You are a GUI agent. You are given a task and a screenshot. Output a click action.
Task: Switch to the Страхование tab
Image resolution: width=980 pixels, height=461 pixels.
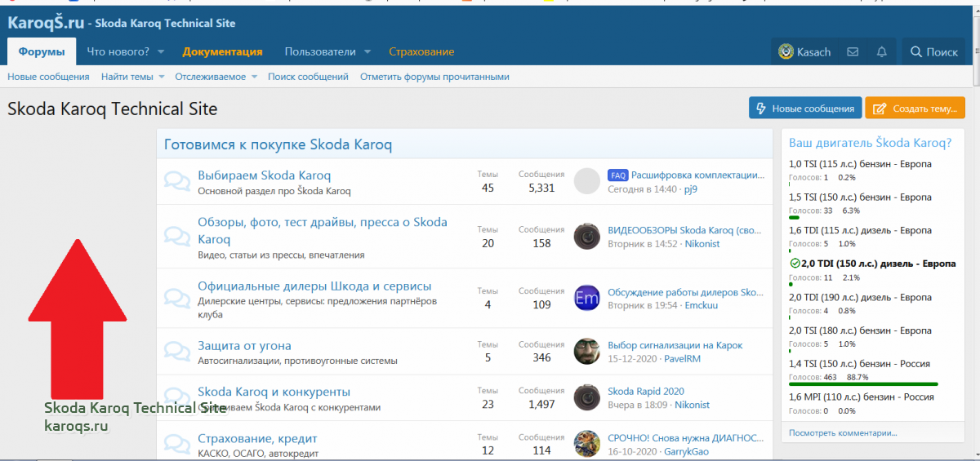click(421, 52)
